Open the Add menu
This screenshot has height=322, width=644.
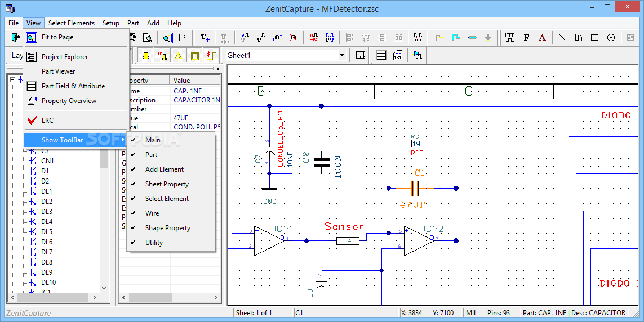153,23
